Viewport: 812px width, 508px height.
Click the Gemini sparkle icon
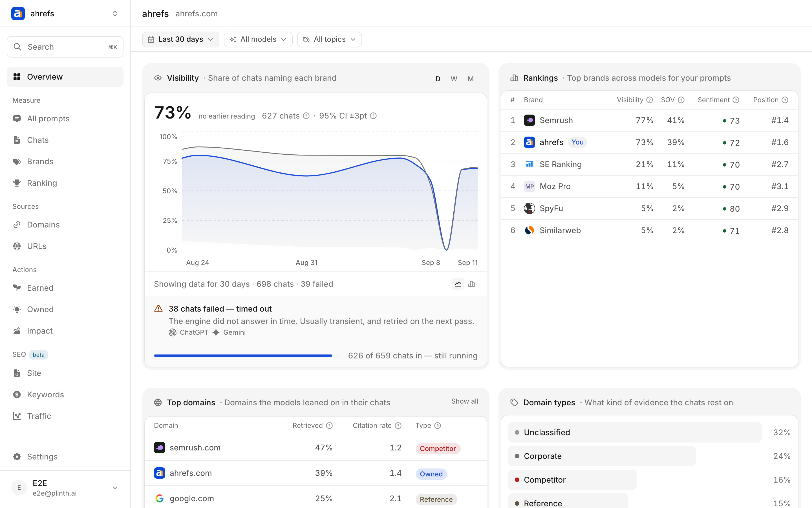tap(216, 332)
